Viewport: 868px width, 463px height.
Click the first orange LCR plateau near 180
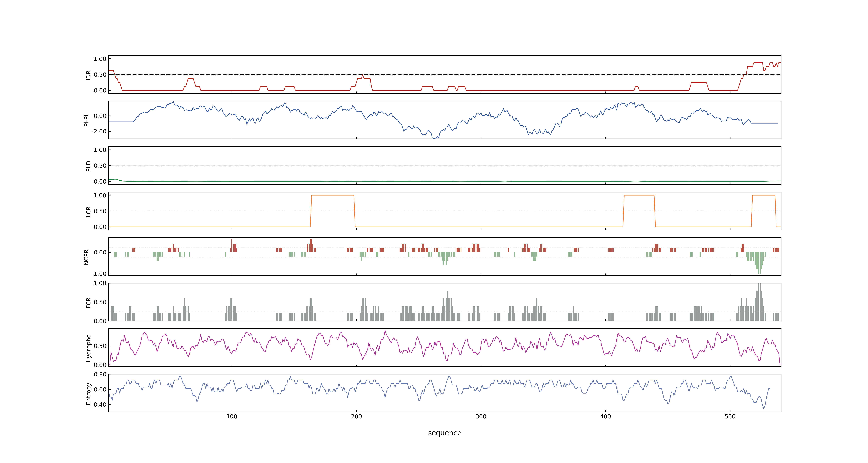(x=333, y=195)
